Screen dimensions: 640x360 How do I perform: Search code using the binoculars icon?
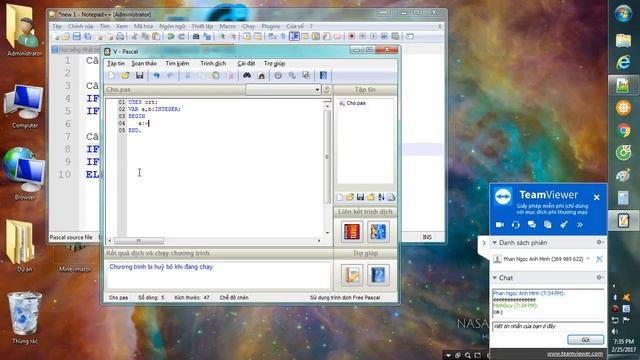tap(247, 76)
